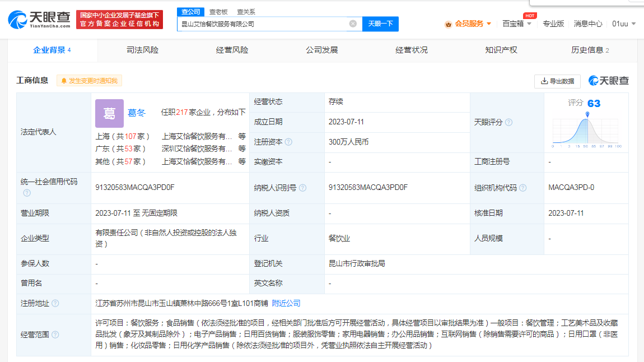Click help icon beside 组织机构代码

tap(522, 188)
